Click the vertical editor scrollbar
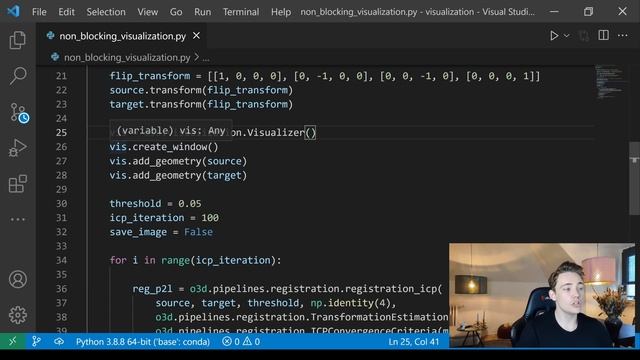 pos(634,178)
